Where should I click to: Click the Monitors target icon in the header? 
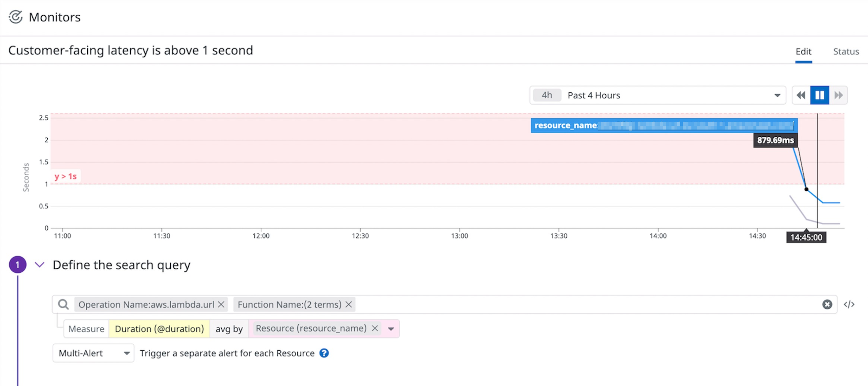click(15, 17)
